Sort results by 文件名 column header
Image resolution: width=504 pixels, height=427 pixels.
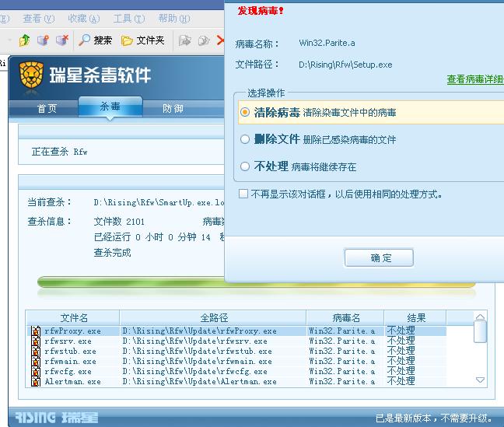pyautogui.click(x=73, y=318)
